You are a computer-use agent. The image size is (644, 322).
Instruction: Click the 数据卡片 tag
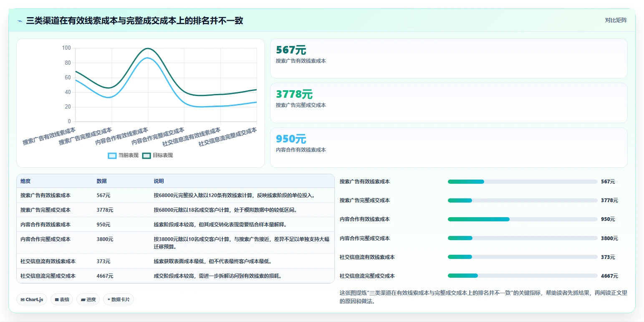pos(119,299)
